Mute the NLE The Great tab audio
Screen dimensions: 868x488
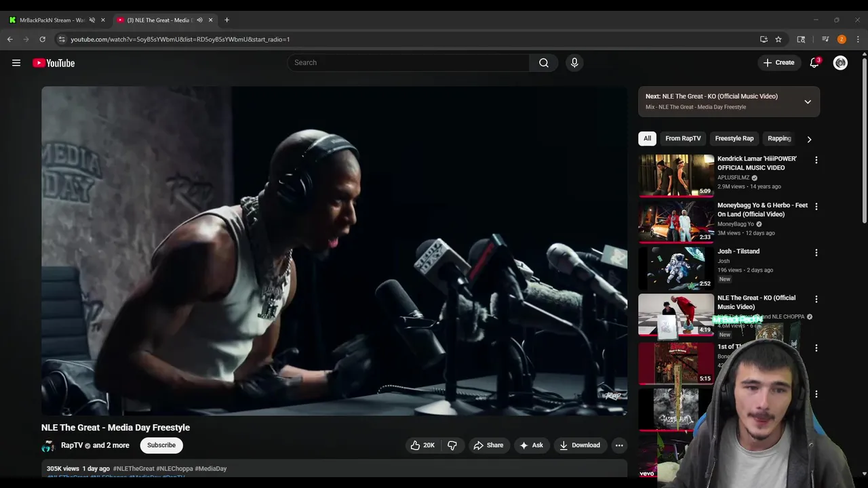(x=199, y=20)
